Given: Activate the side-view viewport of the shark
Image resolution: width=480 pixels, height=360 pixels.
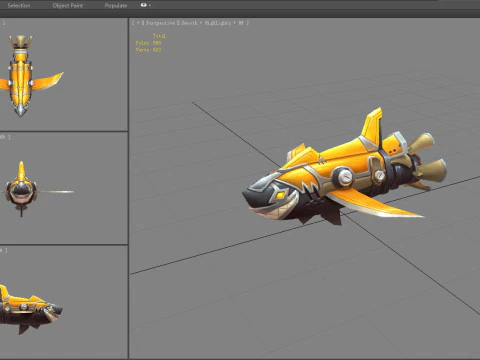Looking at the screenshot, I should (63, 302).
